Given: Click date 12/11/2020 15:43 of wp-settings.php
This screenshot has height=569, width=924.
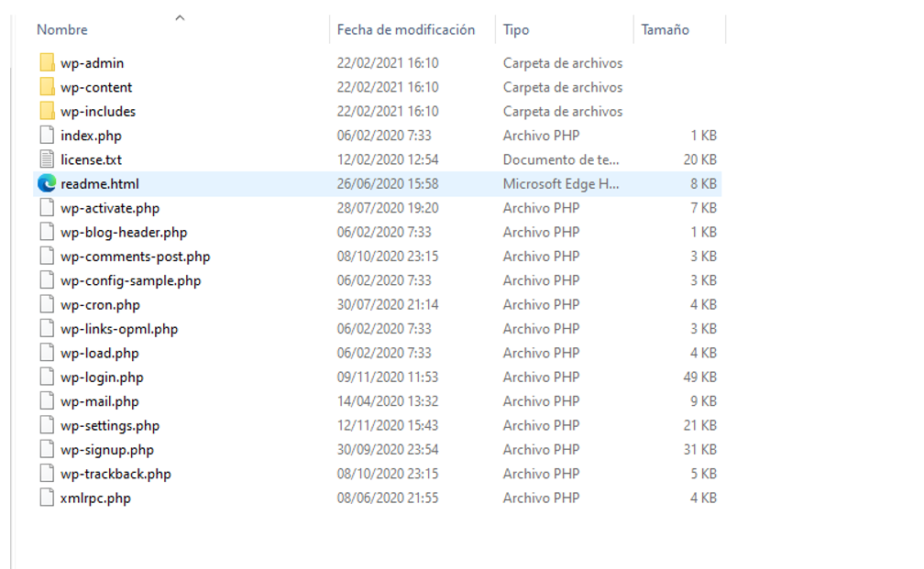Looking at the screenshot, I should coord(388,425).
